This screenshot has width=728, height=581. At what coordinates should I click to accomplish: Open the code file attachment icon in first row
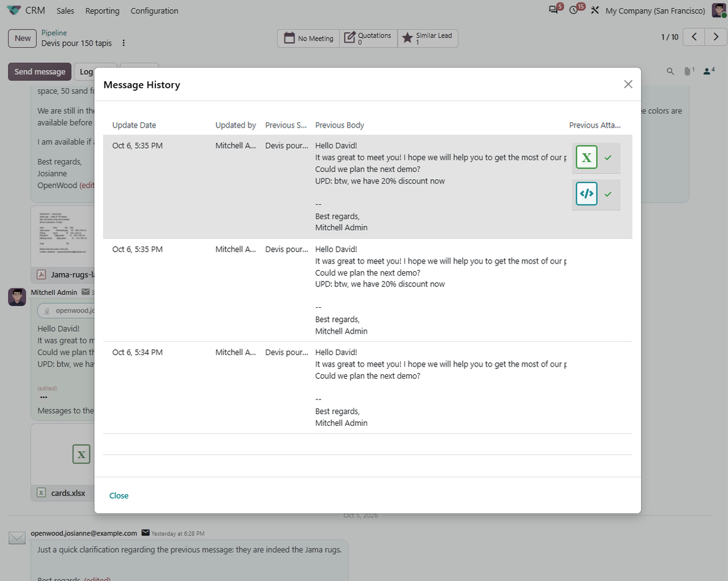coord(586,193)
